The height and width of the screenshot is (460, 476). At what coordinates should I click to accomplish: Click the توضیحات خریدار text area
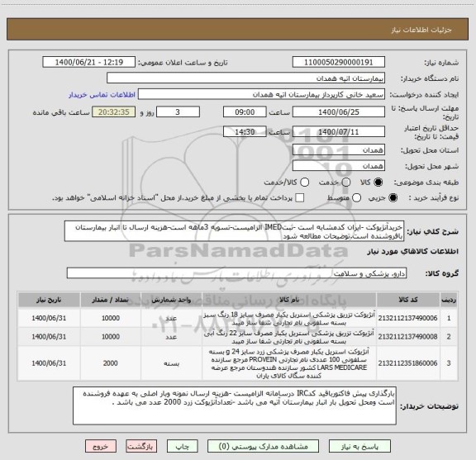click(x=235, y=405)
